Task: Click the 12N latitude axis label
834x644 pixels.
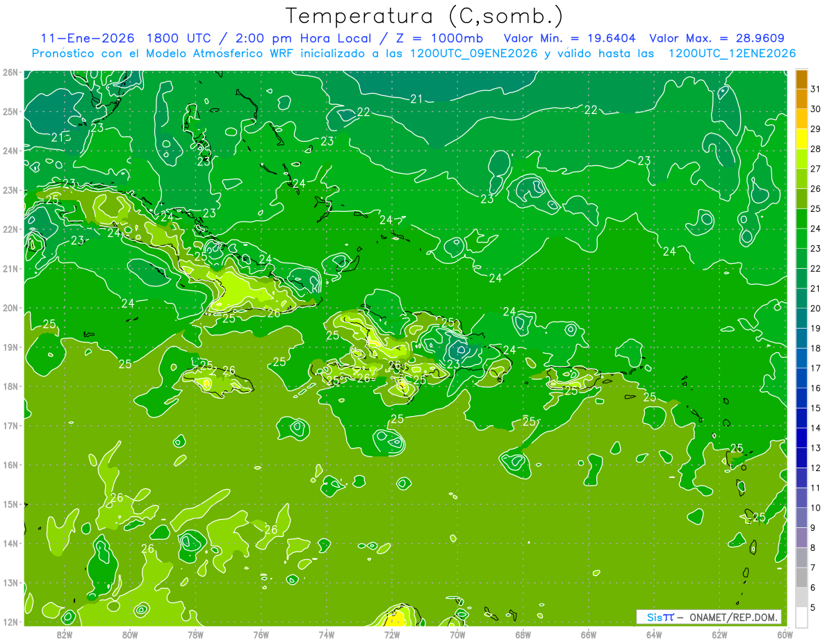Action: 10,622
